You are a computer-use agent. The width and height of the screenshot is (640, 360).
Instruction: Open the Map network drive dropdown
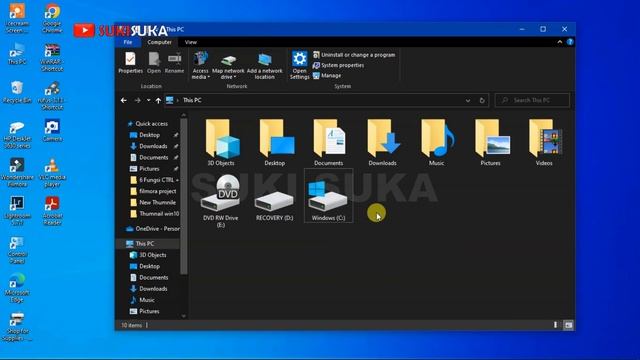pyautogui.click(x=228, y=65)
